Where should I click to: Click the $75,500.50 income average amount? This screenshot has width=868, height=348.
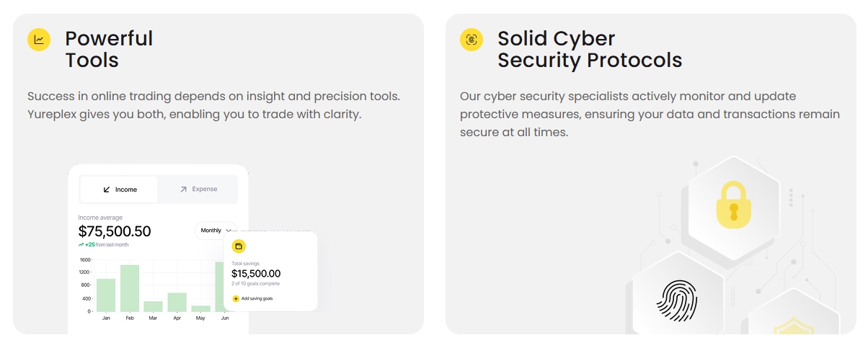[x=115, y=231]
